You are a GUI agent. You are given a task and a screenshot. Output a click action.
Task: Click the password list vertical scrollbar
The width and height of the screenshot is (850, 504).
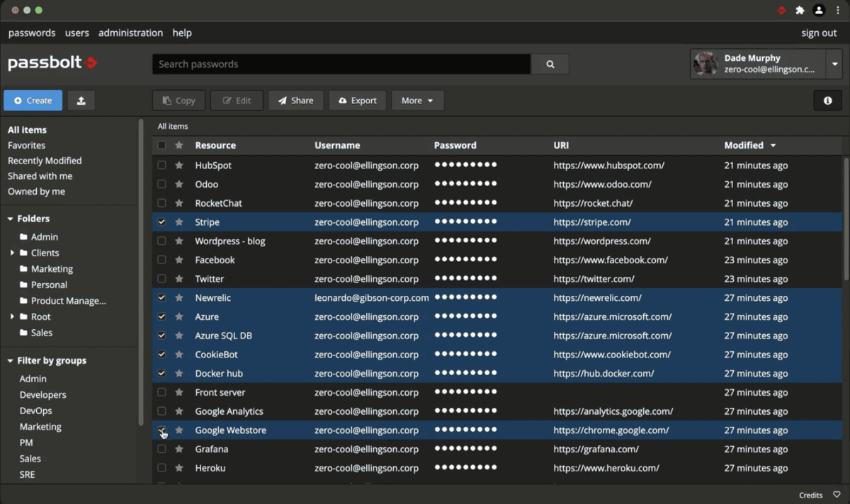[846, 219]
